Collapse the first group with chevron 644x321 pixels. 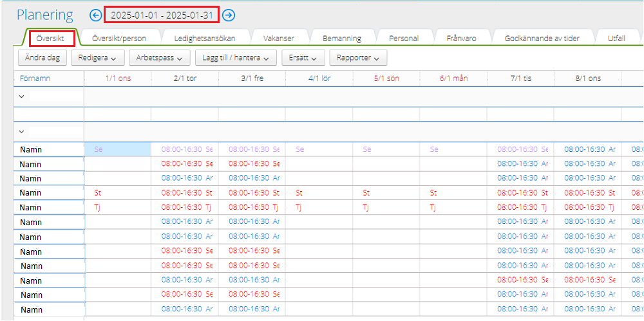22,96
